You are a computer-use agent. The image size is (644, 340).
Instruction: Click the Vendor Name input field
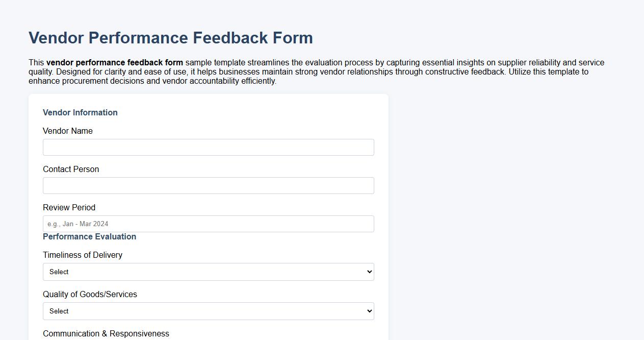coord(208,147)
